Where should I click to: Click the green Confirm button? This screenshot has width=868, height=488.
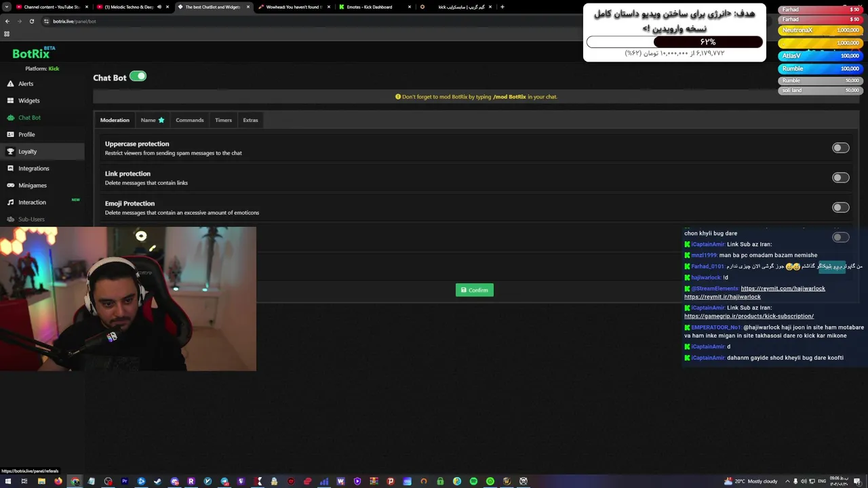coord(475,290)
